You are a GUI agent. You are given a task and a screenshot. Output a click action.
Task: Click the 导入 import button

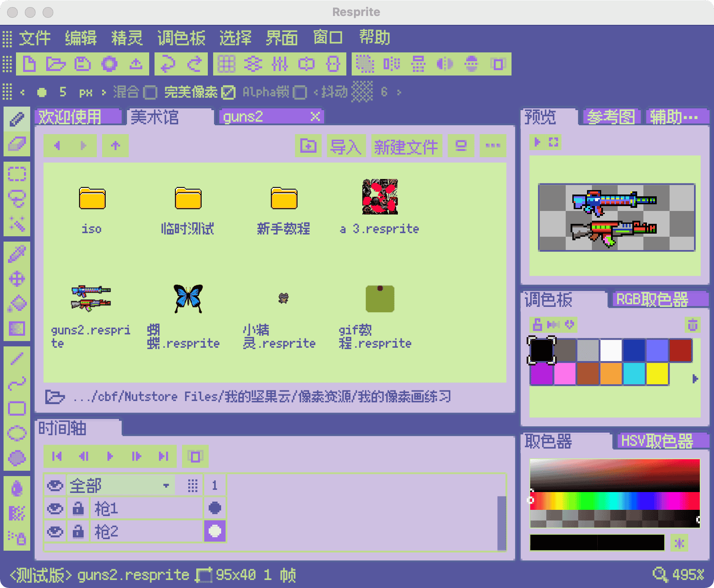(x=346, y=146)
